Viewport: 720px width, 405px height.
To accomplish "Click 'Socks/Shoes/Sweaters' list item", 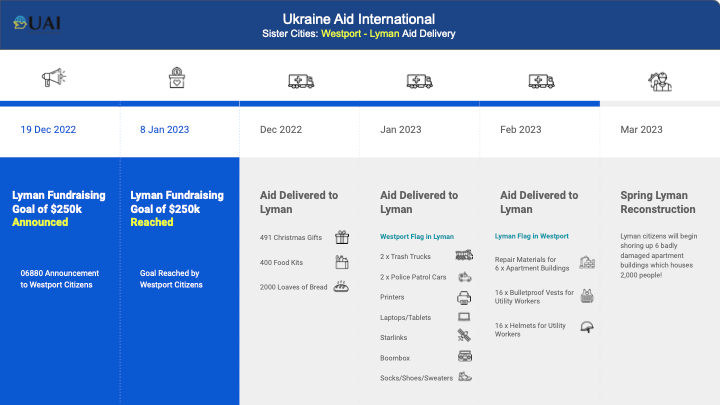I will (x=416, y=378).
